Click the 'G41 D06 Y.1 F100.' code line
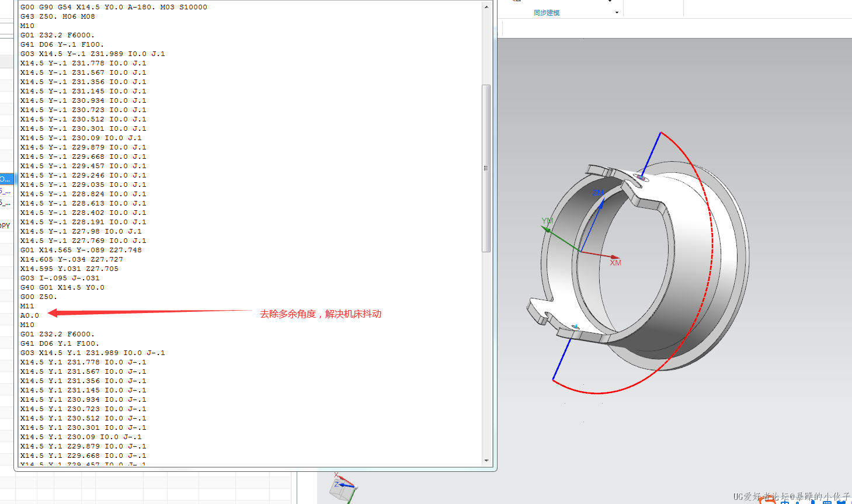 click(x=60, y=343)
